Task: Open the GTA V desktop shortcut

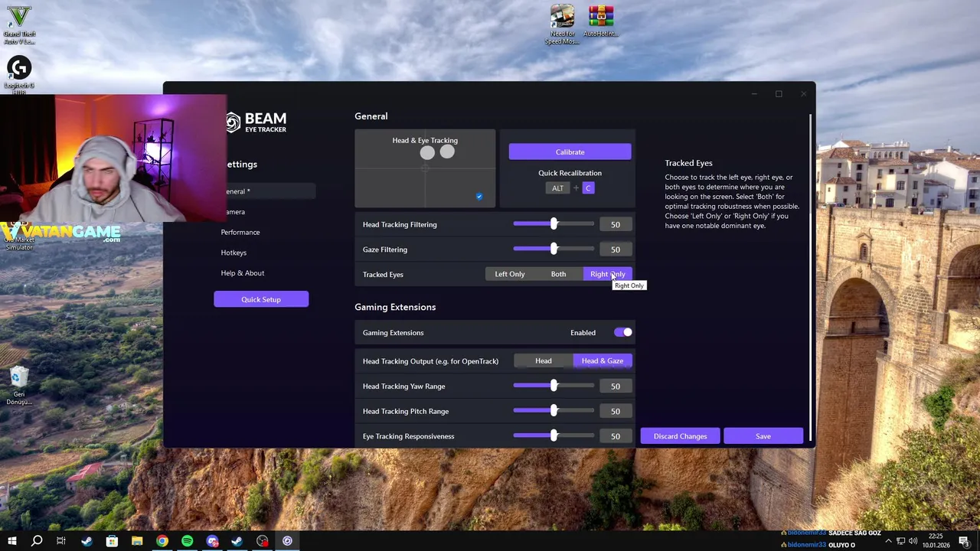Action: (19, 24)
